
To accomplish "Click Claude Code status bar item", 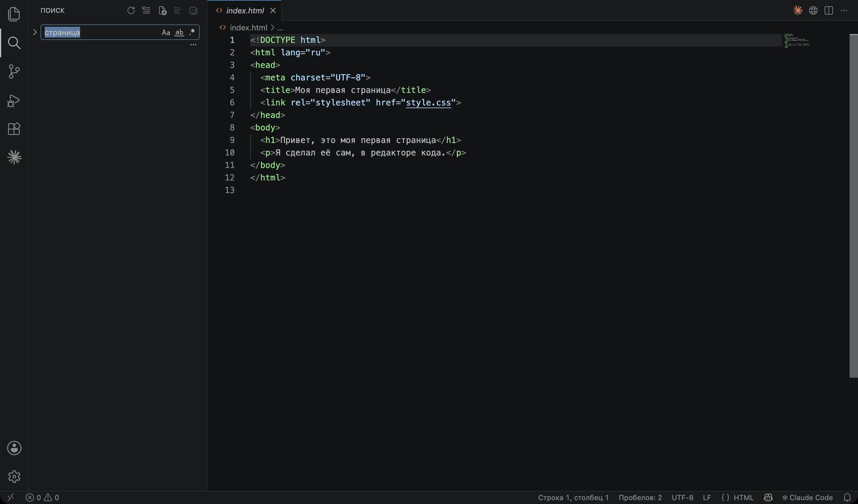I will click(x=808, y=498).
